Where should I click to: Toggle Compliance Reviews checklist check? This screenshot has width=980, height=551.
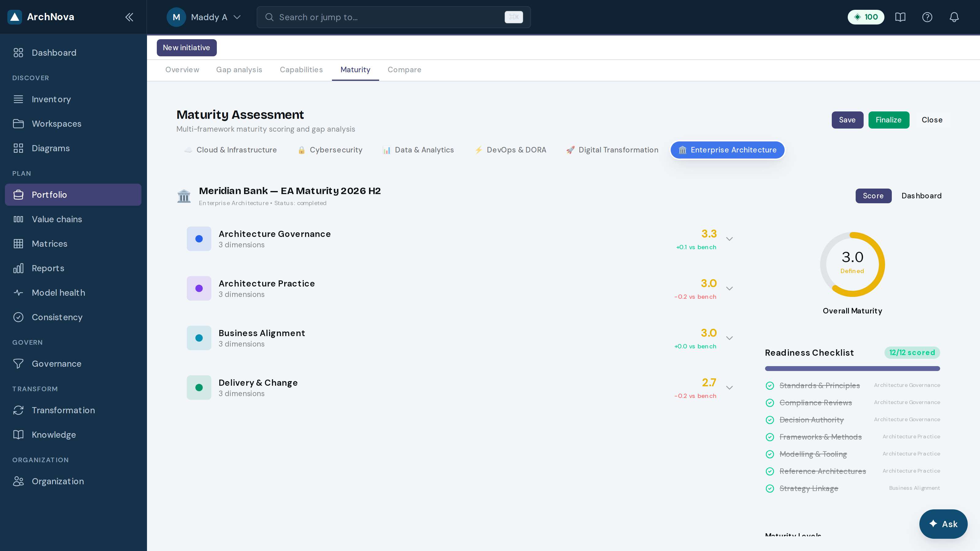770,403
